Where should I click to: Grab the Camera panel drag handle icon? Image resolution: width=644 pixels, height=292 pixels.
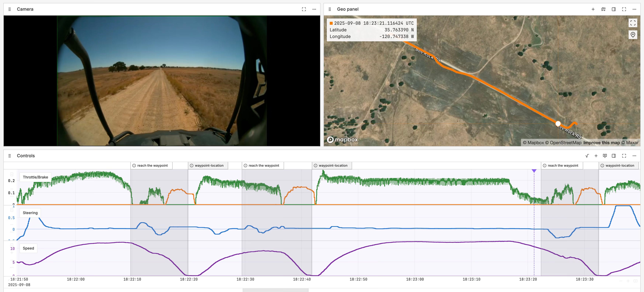click(10, 9)
